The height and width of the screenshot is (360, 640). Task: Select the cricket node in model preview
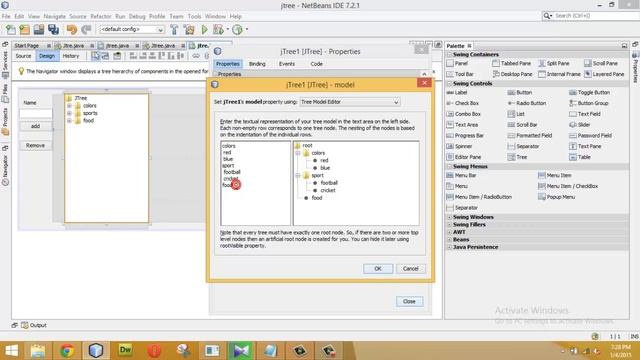click(x=328, y=191)
